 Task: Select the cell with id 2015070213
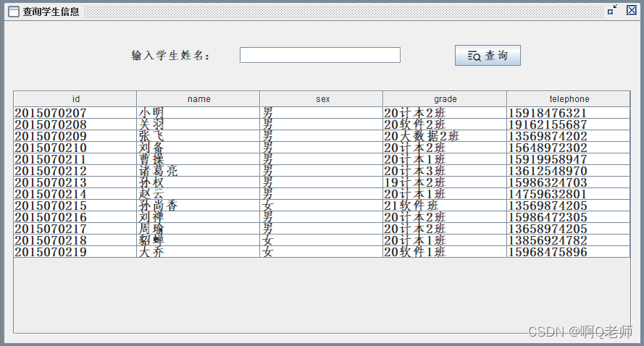[x=75, y=182]
